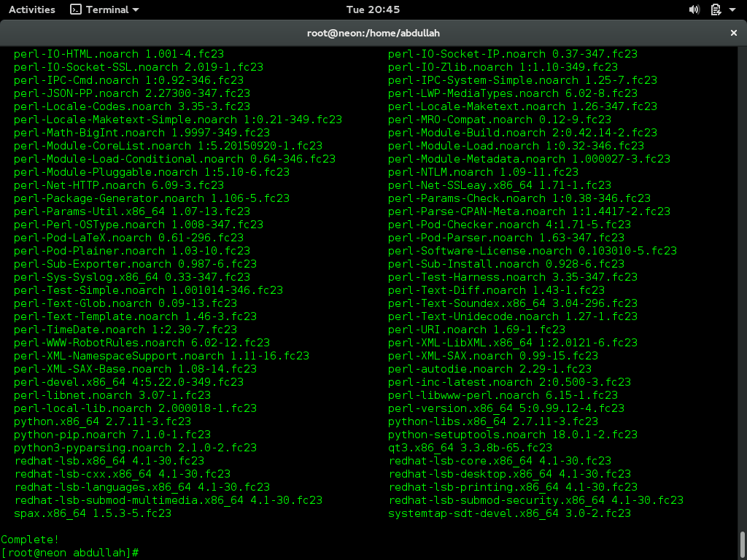Expand Terminal app menu dropdown arrow

136,9
